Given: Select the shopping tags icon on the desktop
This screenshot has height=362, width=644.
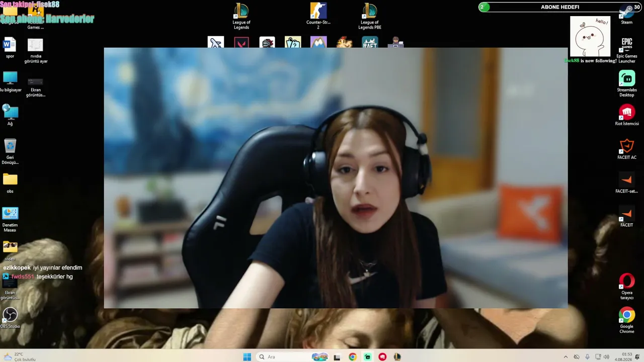Looking at the screenshot, I should 293,42.
